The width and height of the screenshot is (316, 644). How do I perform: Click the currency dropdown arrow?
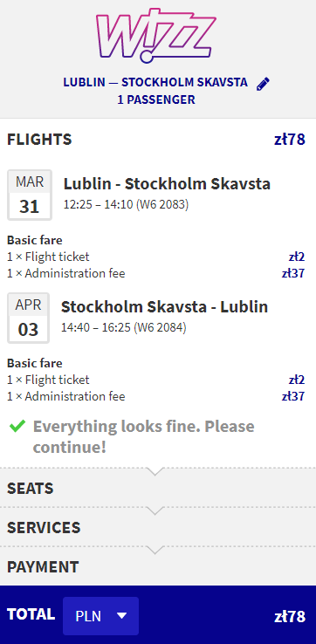tap(121, 616)
